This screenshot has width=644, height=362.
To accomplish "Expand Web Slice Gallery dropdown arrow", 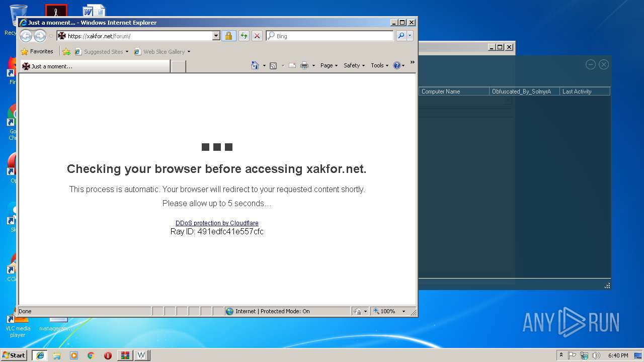I will (189, 52).
